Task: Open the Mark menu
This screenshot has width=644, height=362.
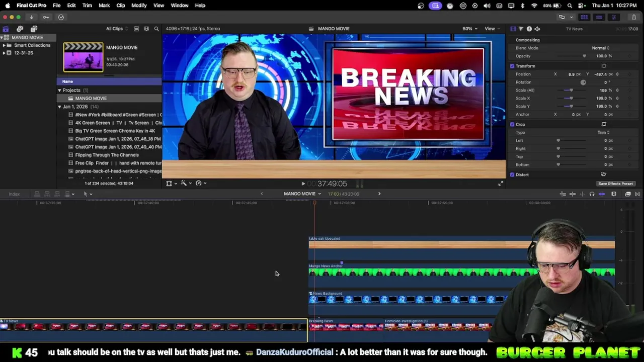Action: [x=104, y=6]
